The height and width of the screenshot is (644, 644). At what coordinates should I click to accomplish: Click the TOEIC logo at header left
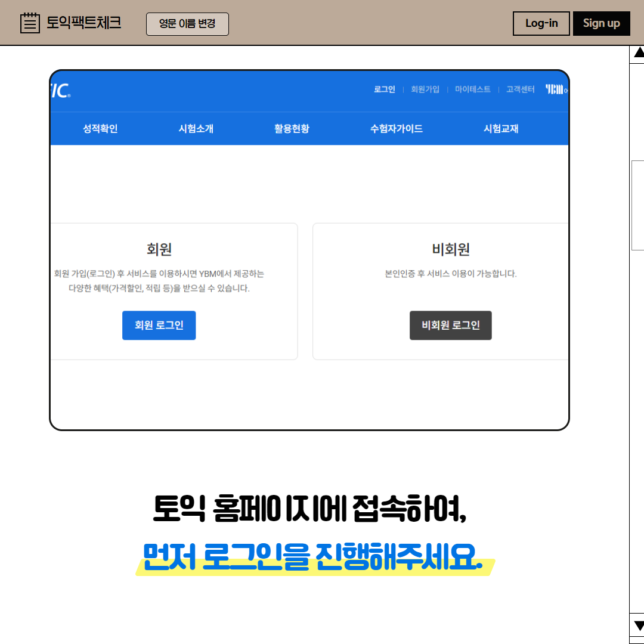(x=61, y=91)
